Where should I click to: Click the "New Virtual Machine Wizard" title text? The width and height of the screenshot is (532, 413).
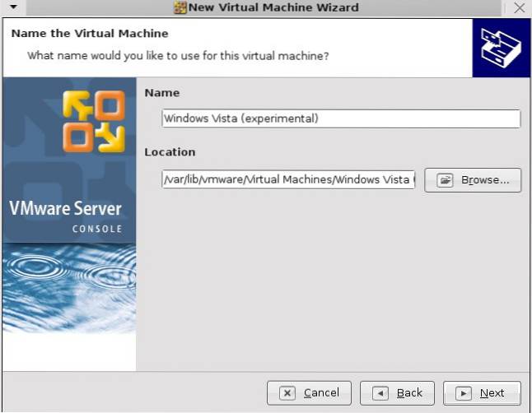[x=273, y=7]
